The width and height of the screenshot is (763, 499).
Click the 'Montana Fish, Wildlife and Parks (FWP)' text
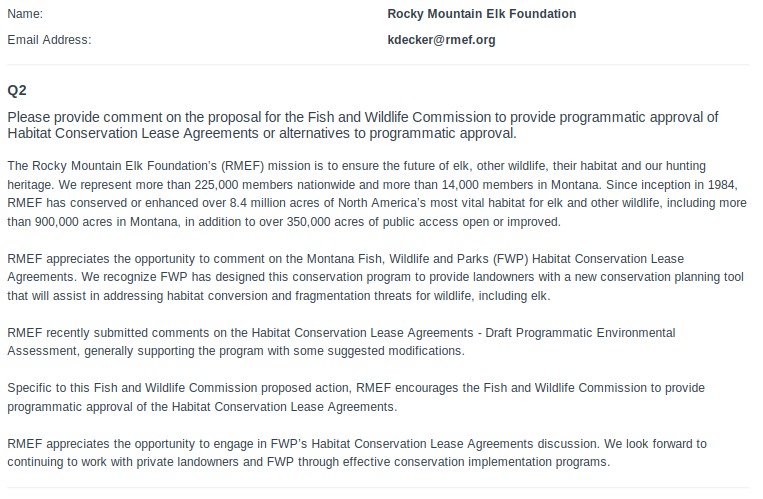click(x=418, y=259)
